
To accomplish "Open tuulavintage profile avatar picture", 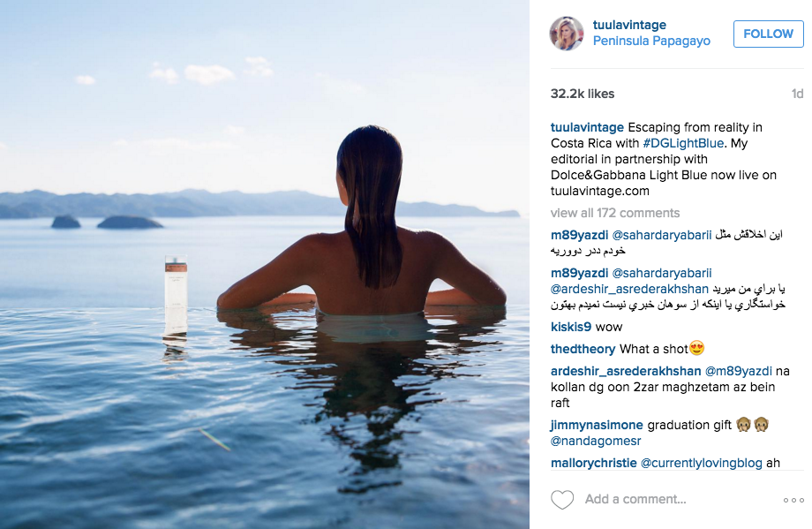I will (567, 34).
